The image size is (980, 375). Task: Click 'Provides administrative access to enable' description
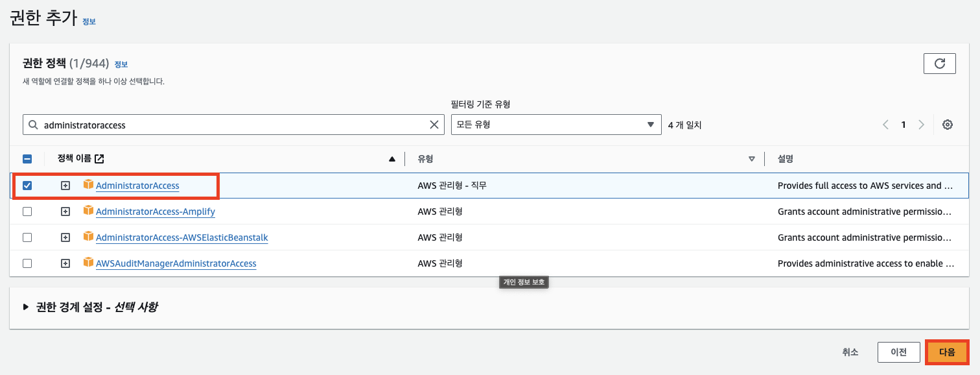tap(865, 263)
